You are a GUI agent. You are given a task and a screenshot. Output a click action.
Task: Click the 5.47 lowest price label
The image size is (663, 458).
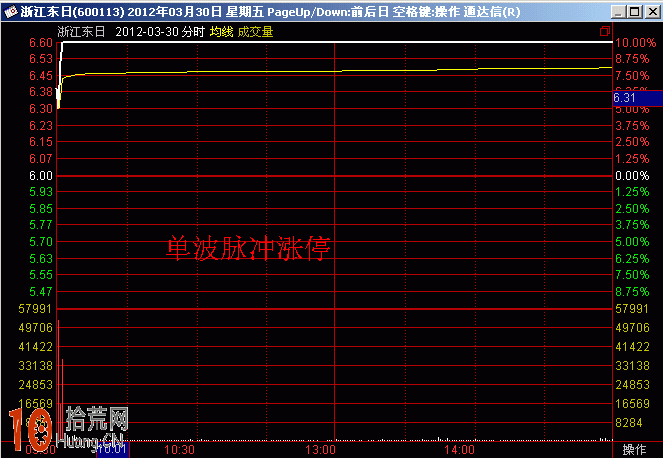point(41,291)
